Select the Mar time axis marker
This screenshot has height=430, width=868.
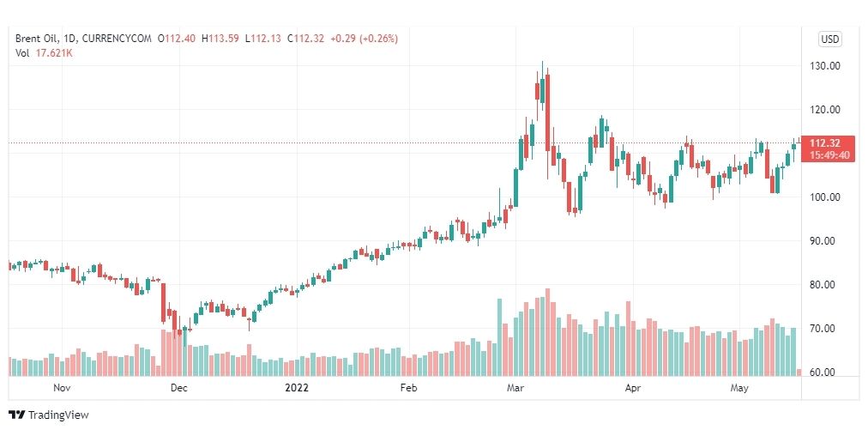(515, 388)
